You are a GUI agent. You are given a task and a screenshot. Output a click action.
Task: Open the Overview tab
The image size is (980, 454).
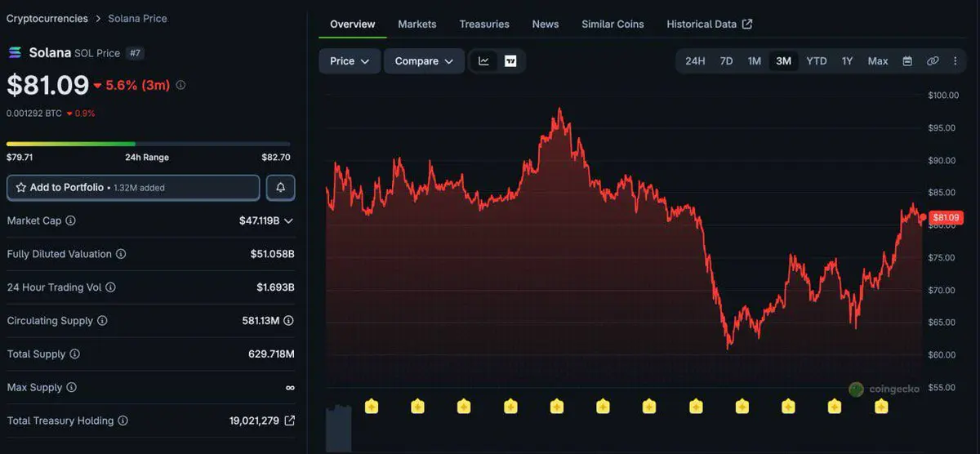(x=353, y=24)
